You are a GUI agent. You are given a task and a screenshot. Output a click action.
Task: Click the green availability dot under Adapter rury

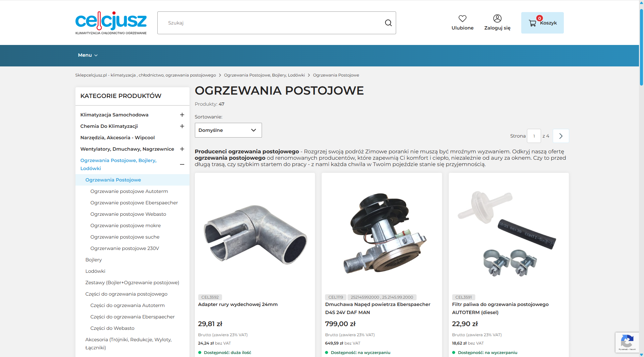200,352
